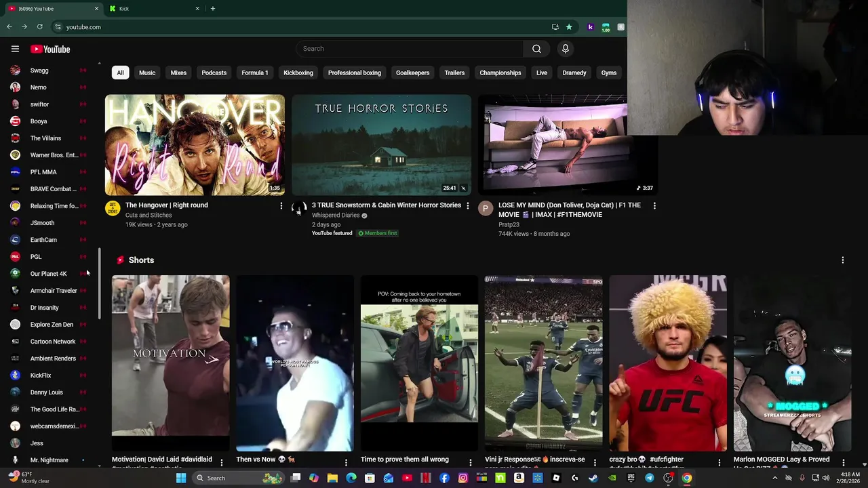Start voice search with the microphone
This screenshot has height=488, width=868.
point(565,49)
